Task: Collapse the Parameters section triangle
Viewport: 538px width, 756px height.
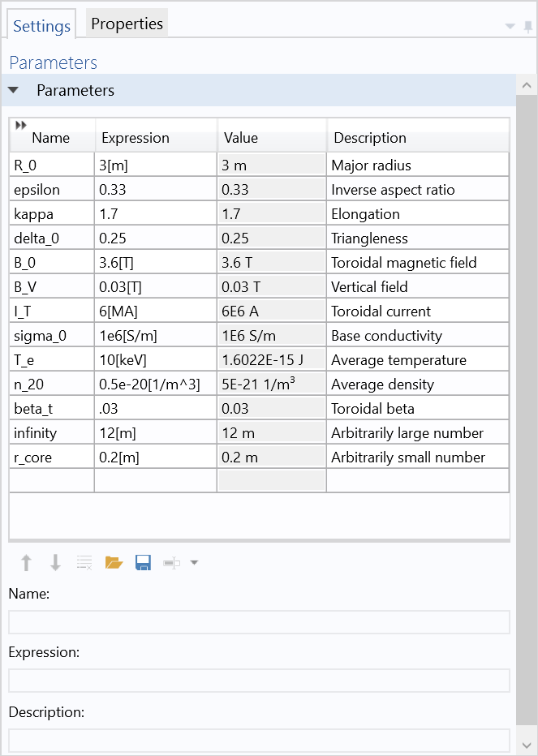Action: point(14,90)
